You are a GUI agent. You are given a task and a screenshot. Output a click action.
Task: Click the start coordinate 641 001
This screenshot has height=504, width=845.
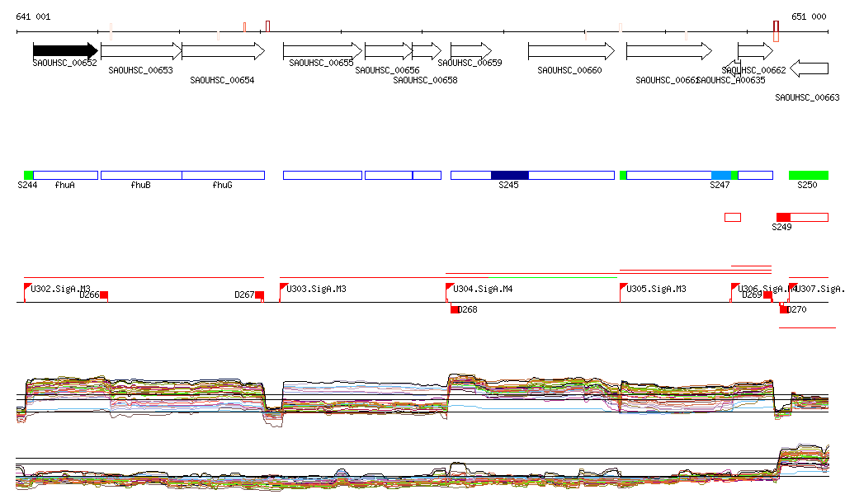point(33,16)
